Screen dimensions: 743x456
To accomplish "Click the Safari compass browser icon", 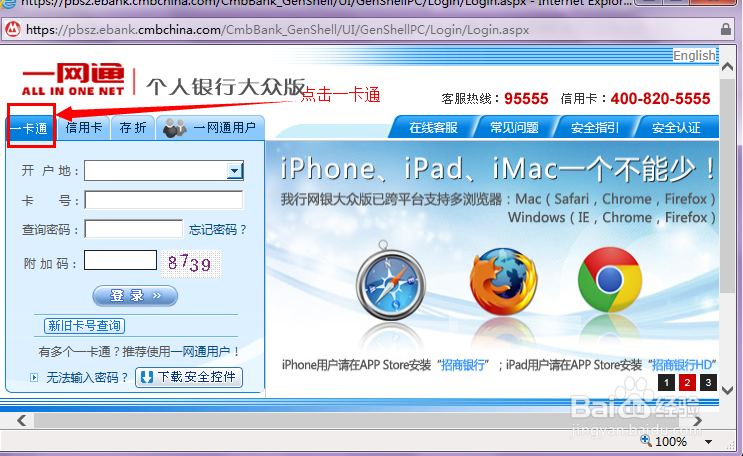I will point(391,282).
